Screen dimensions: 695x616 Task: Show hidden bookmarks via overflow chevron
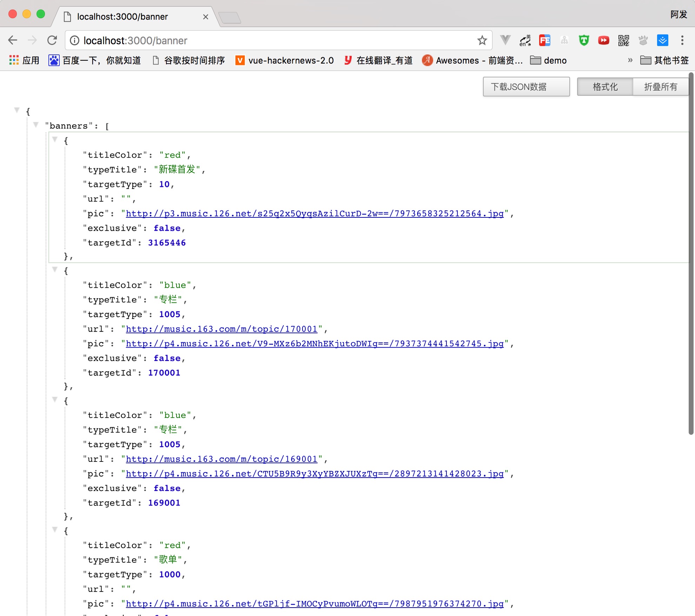point(630,60)
